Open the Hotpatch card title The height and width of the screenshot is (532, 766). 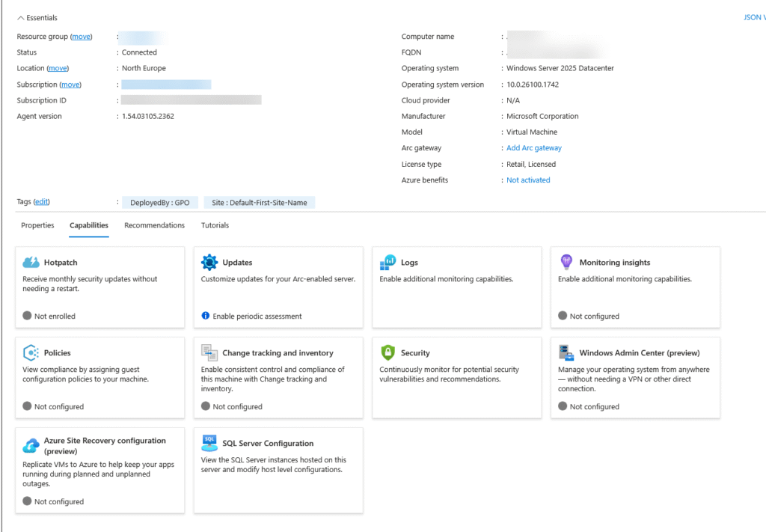(61, 263)
